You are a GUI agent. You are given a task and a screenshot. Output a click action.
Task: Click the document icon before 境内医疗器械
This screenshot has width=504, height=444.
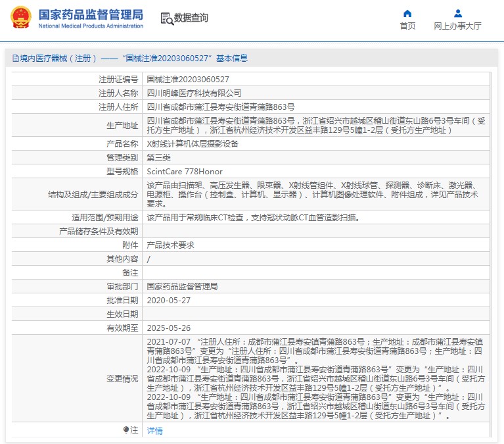pos(15,59)
